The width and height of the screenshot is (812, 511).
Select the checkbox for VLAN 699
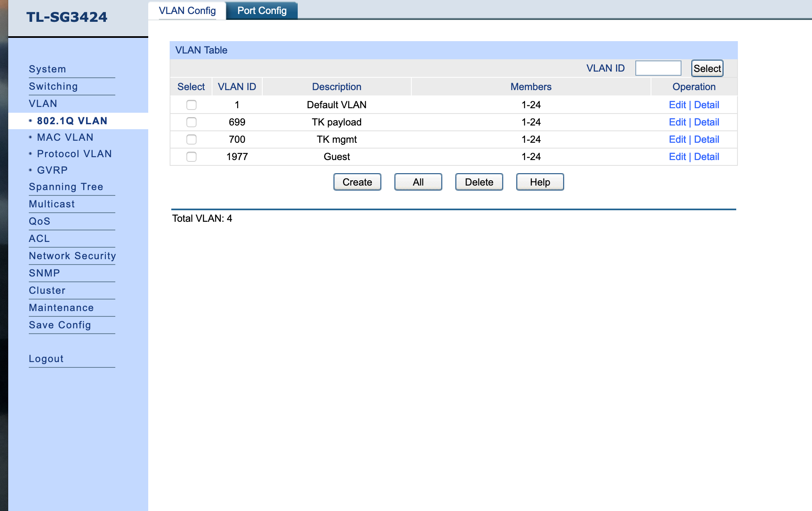[x=191, y=122]
